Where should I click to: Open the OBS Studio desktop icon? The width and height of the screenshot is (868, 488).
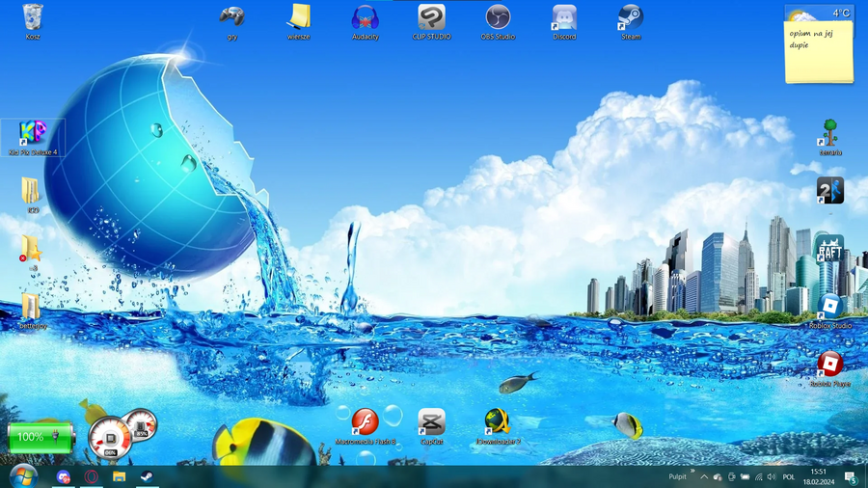click(x=498, y=19)
